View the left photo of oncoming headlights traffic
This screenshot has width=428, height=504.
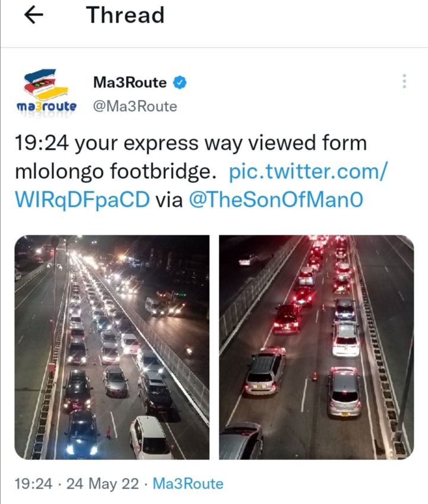click(112, 347)
